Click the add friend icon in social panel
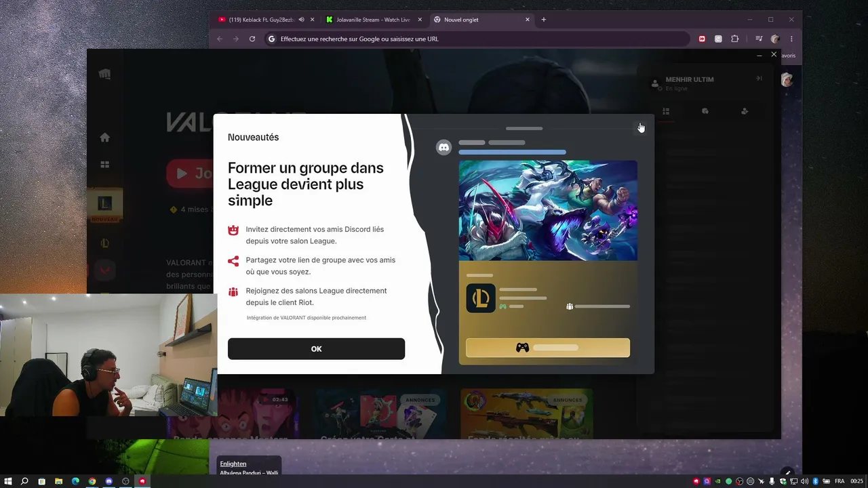868x488 pixels. pyautogui.click(x=745, y=111)
